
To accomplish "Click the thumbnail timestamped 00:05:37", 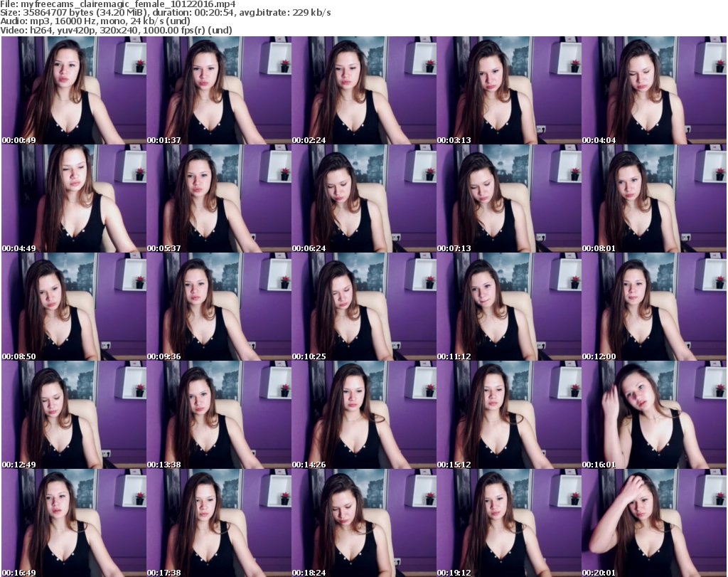I will pos(218,198).
